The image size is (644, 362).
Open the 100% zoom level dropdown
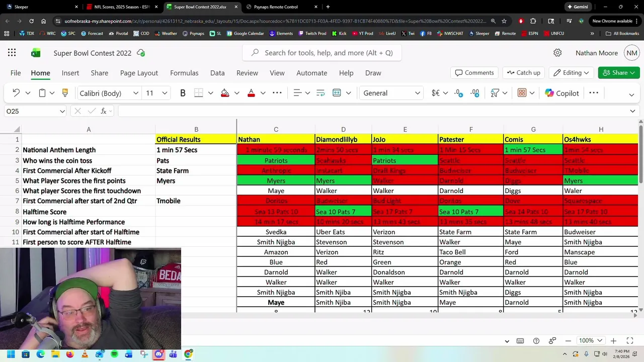pyautogui.click(x=590, y=341)
